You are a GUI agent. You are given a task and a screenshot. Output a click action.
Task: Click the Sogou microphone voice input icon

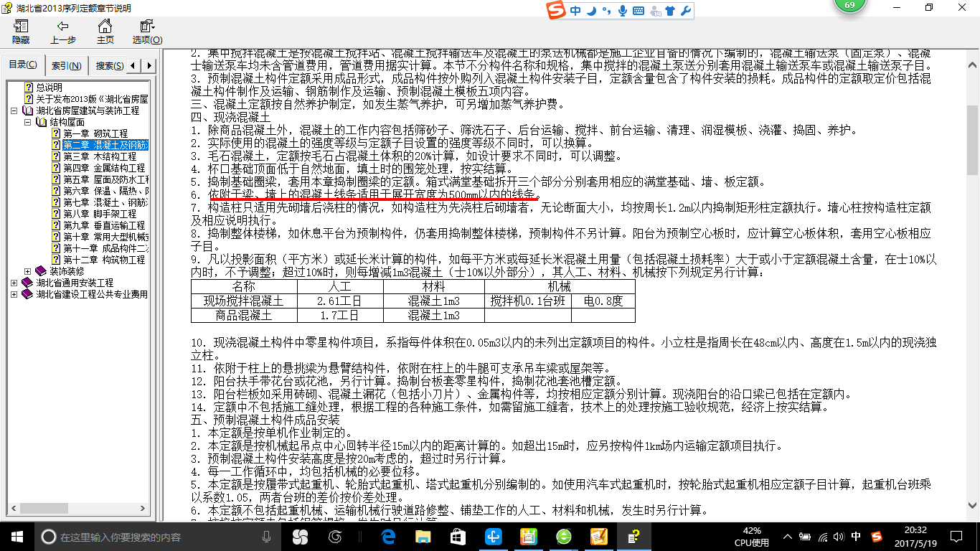tap(622, 11)
